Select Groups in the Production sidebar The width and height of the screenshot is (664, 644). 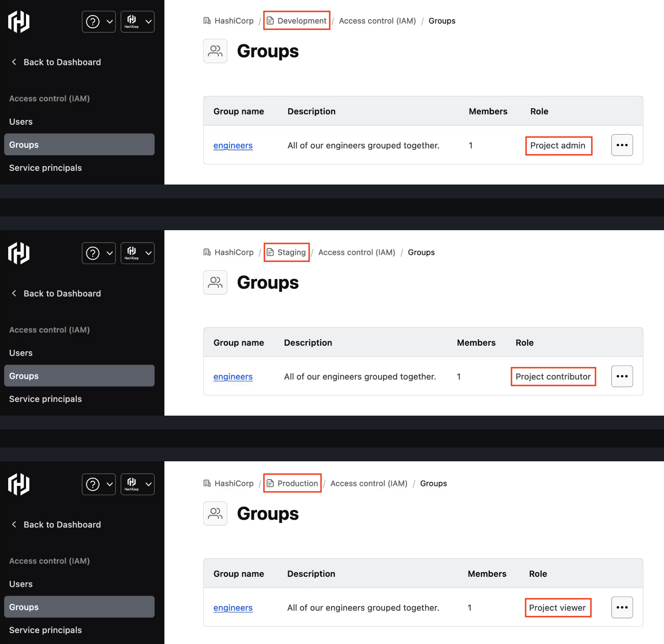pos(79,607)
